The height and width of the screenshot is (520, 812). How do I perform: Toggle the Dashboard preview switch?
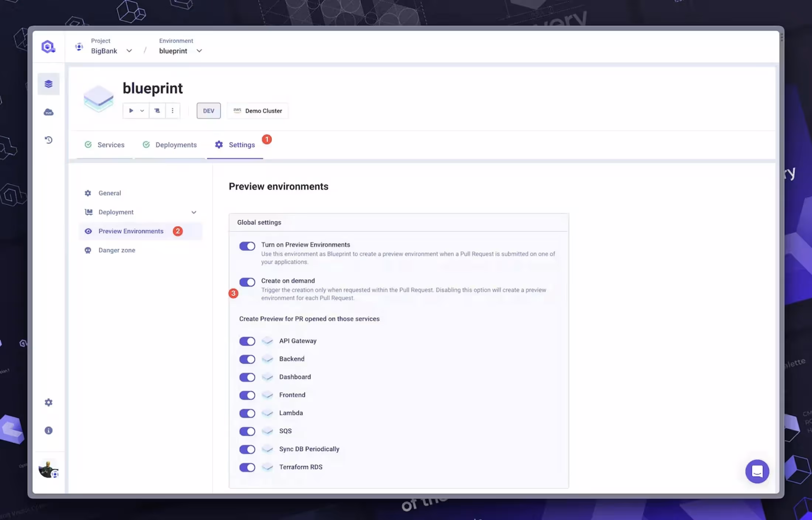click(247, 377)
